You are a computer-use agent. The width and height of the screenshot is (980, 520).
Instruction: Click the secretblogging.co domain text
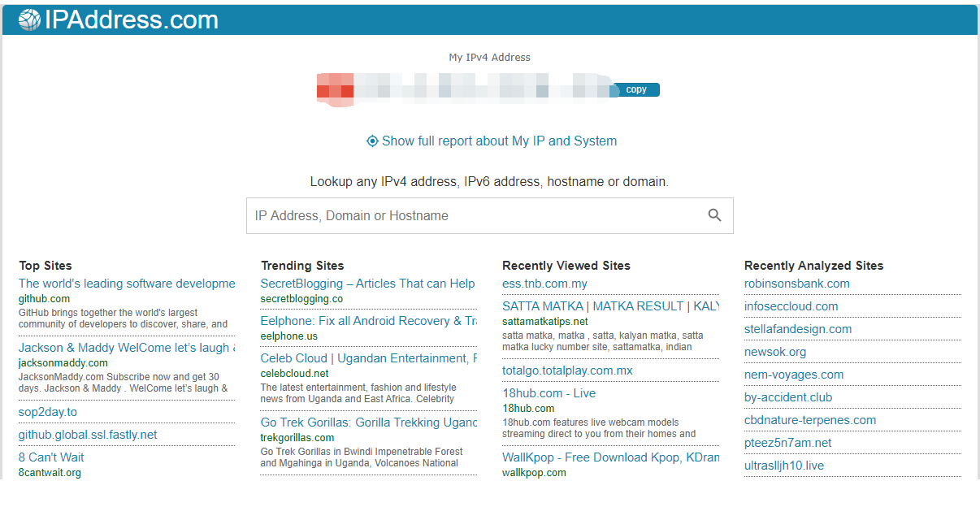(x=301, y=299)
